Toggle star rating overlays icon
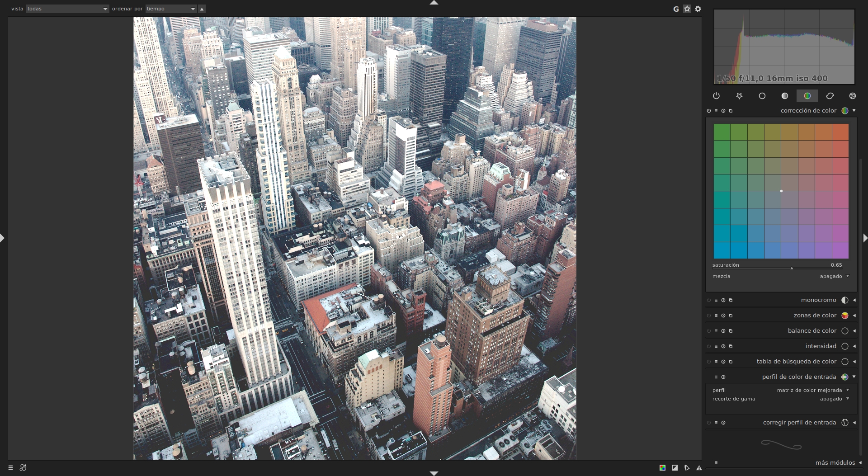Image resolution: width=868 pixels, height=476 pixels. point(687,9)
